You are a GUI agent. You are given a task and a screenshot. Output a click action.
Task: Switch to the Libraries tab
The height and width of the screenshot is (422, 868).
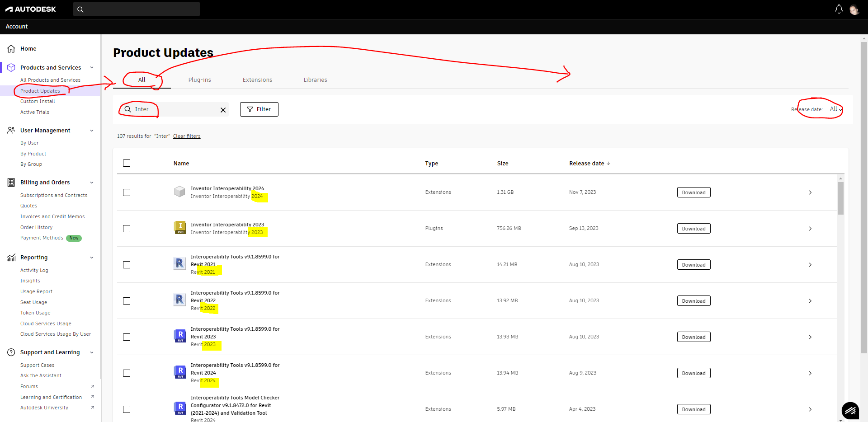pyautogui.click(x=315, y=80)
